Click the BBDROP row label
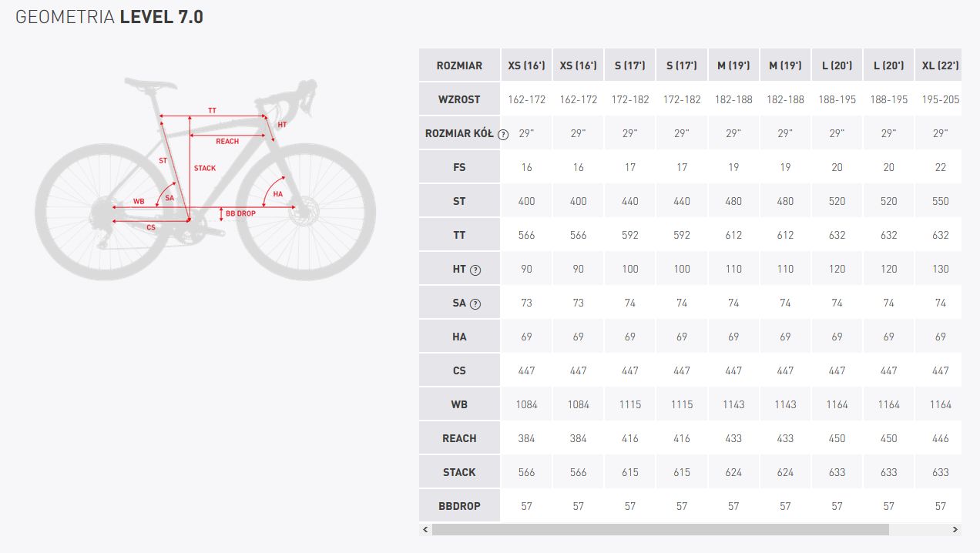This screenshot has width=980, height=553. pos(459,506)
